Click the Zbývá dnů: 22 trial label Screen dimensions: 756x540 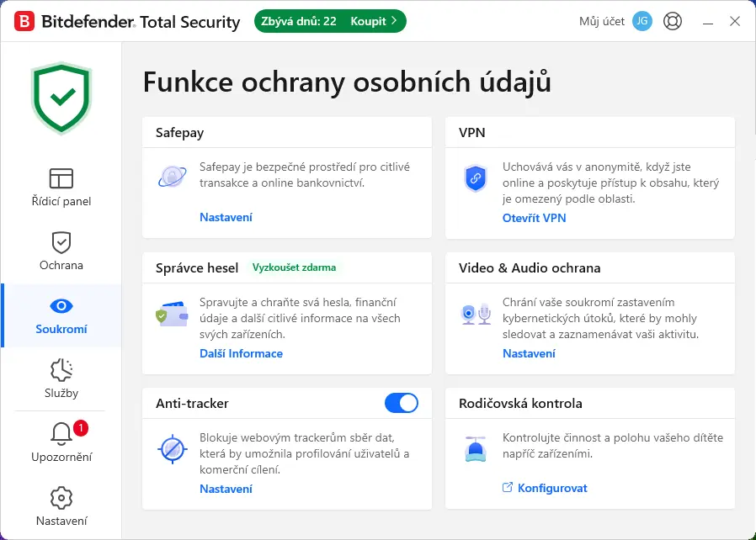tap(299, 21)
